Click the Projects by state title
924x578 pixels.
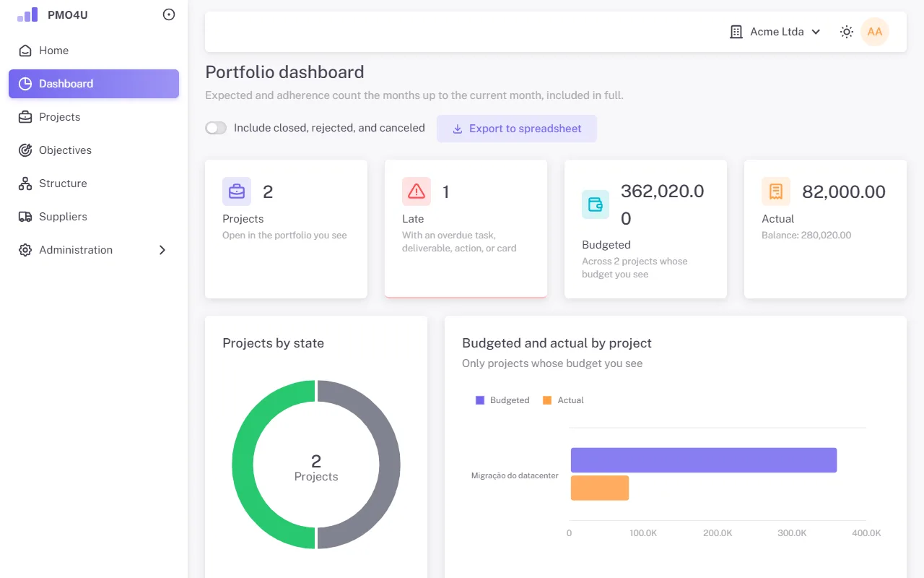(273, 343)
